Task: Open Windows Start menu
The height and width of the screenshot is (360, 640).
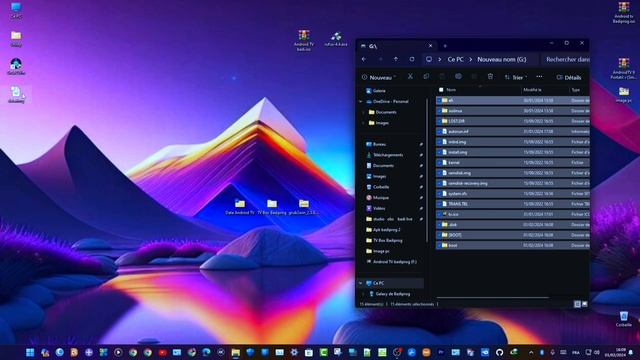Action: pos(30,352)
